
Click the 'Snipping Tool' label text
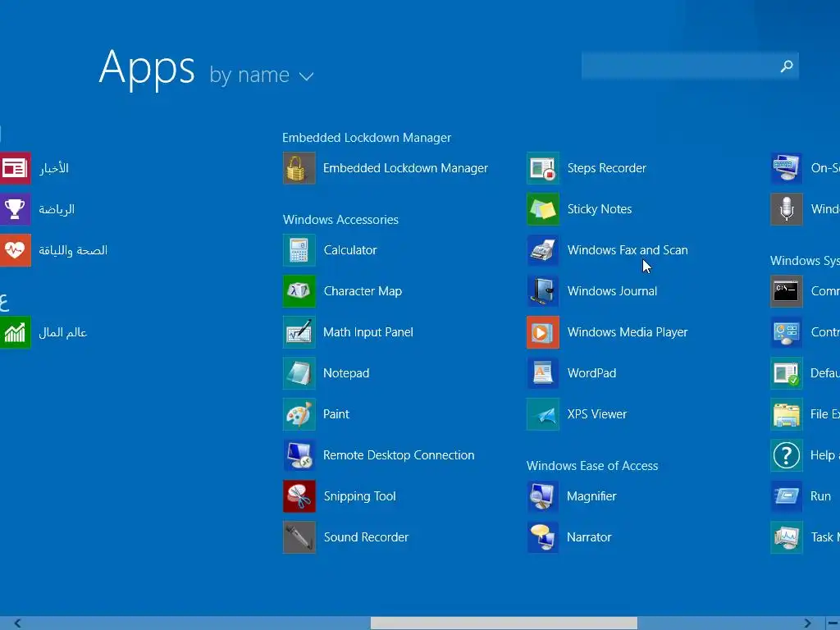point(359,496)
